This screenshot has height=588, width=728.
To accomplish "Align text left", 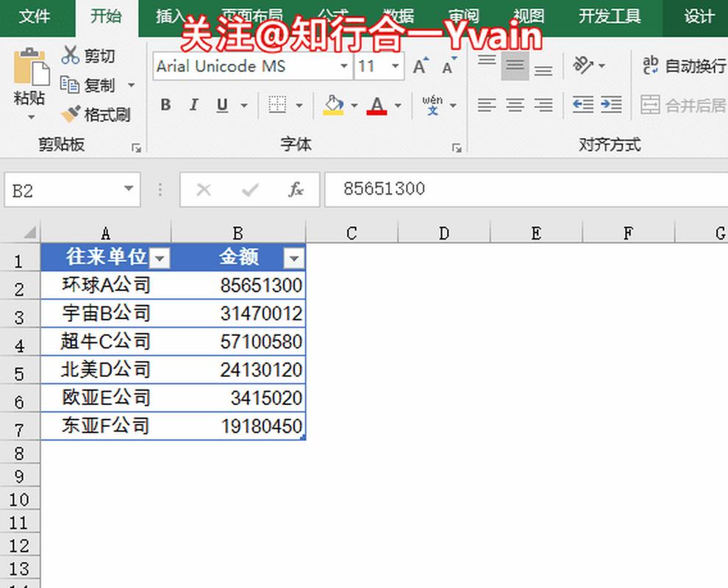I will (487, 105).
